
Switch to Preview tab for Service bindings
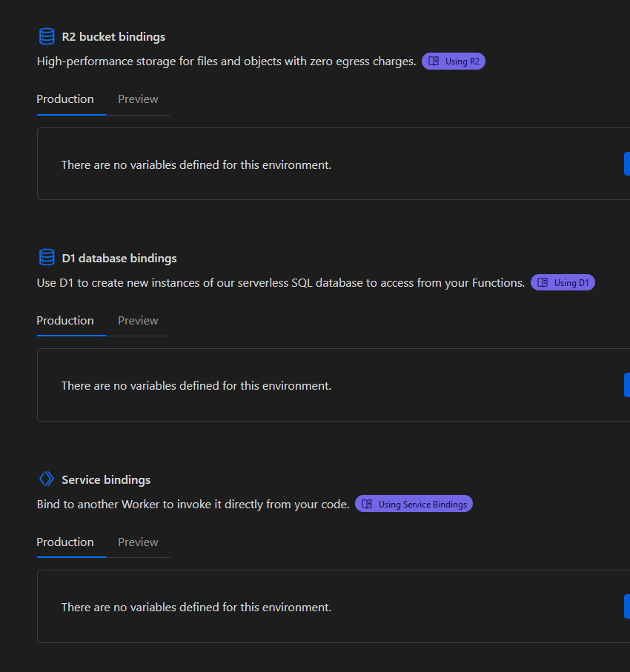138,542
